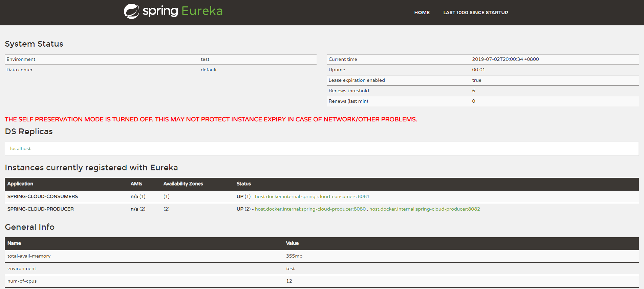Click the Instances currently registered heading

tap(91, 168)
